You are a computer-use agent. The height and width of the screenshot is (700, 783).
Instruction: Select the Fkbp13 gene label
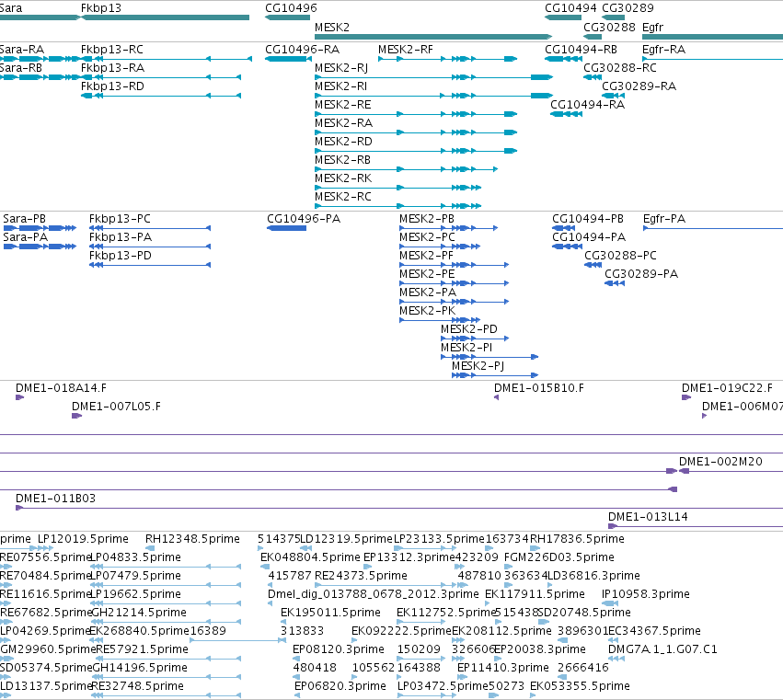point(101,8)
